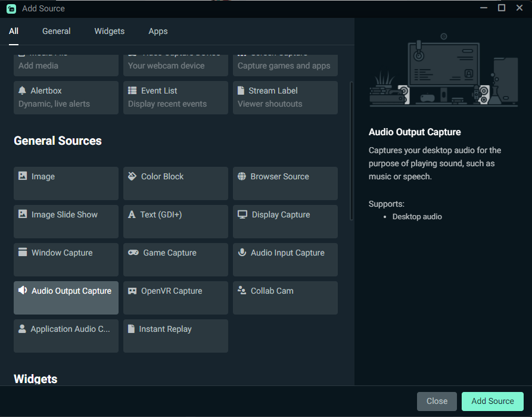Click the "Audio Output Capture" title in details panel
The height and width of the screenshot is (417, 532).
click(415, 132)
